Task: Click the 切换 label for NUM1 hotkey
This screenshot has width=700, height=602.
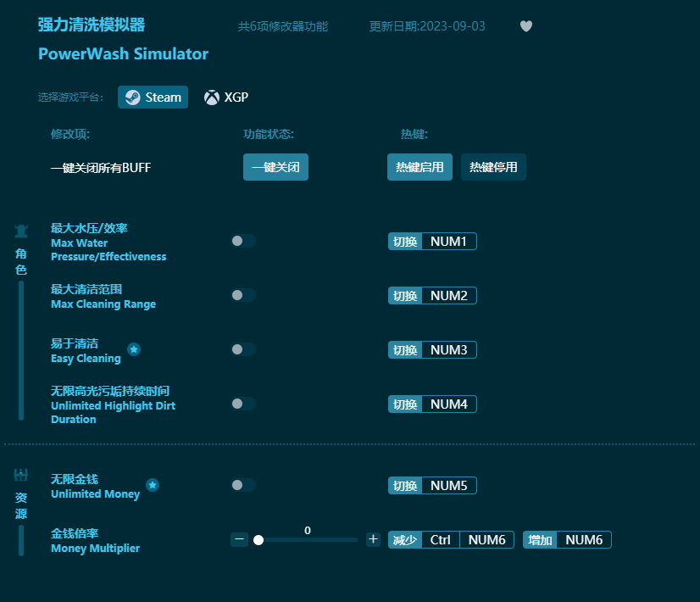Action: [405, 242]
